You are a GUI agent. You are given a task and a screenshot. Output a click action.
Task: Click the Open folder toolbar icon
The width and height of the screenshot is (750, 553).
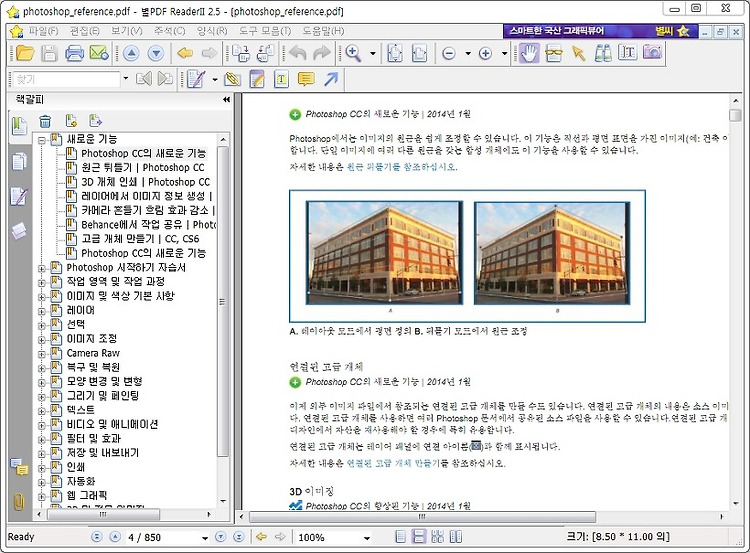(25, 53)
